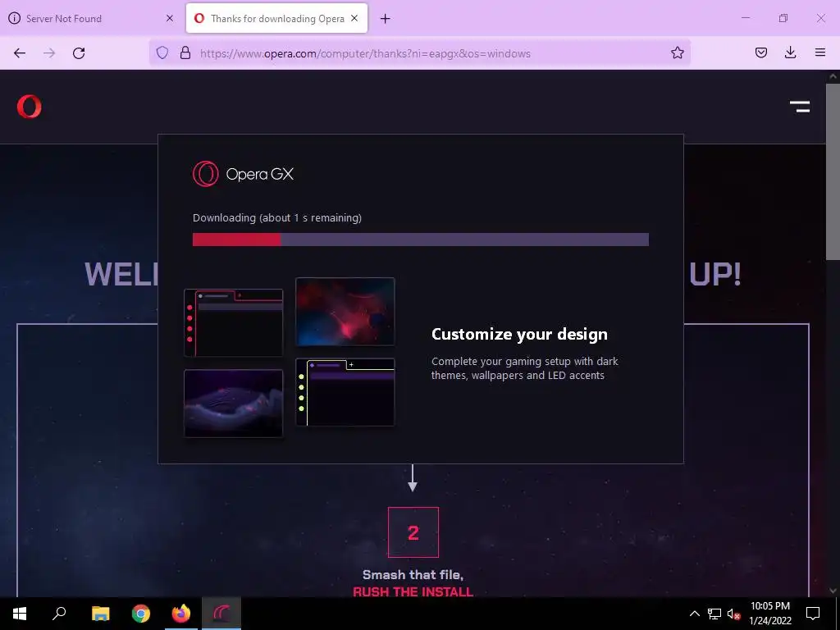Click the Firefox taskbar icon
This screenshot has height=630, width=840.
pyautogui.click(x=181, y=614)
